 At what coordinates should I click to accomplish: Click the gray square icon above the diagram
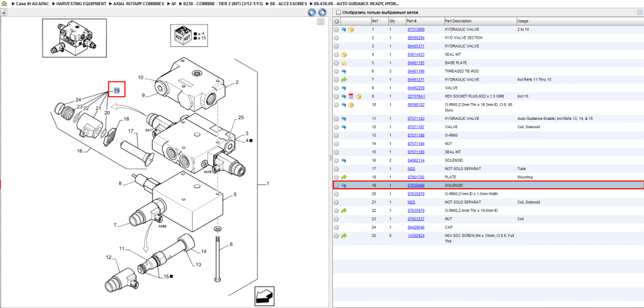(x=321, y=21)
